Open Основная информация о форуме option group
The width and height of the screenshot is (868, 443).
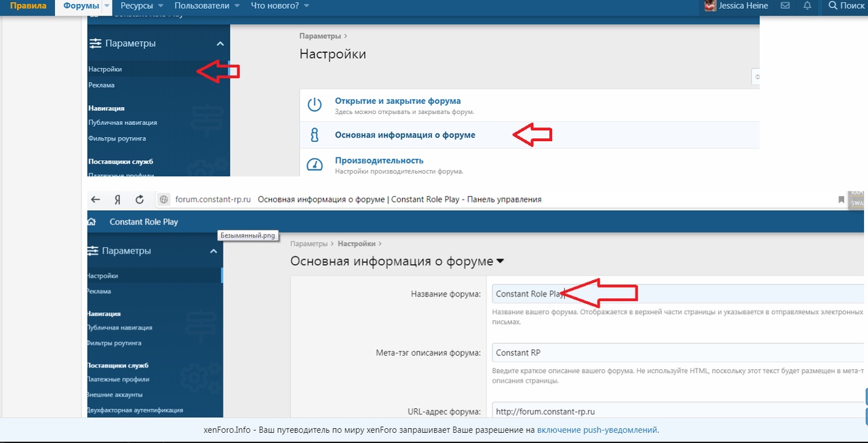pyautogui.click(x=405, y=135)
